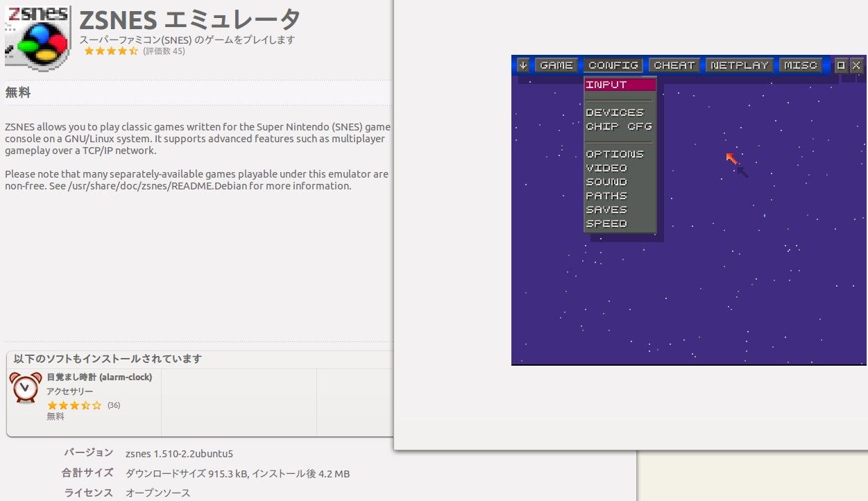Viewport: 868px width, 501px height.
Task: Click the 無料 price label under the title
Action: coord(17,92)
